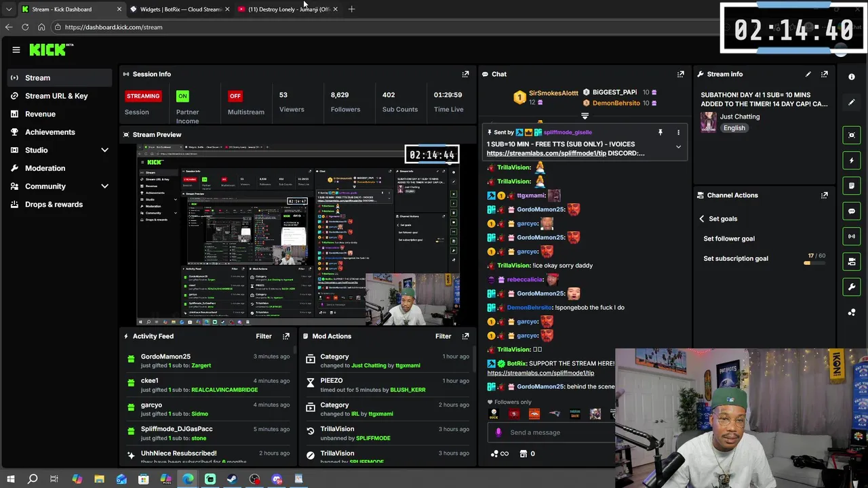Click Set follower goal
The width and height of the screenshot is (868, 488).
coord(729,239)
